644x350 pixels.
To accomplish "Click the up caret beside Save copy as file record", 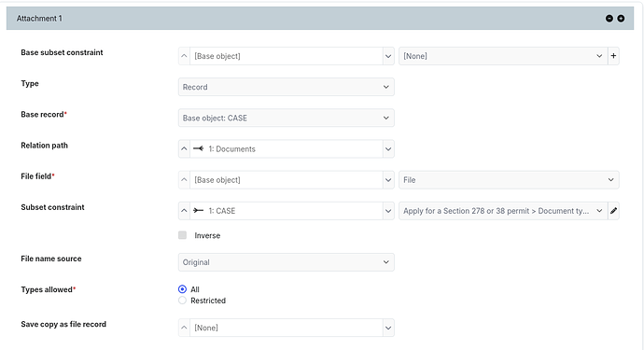I will [x=184, y=328].
